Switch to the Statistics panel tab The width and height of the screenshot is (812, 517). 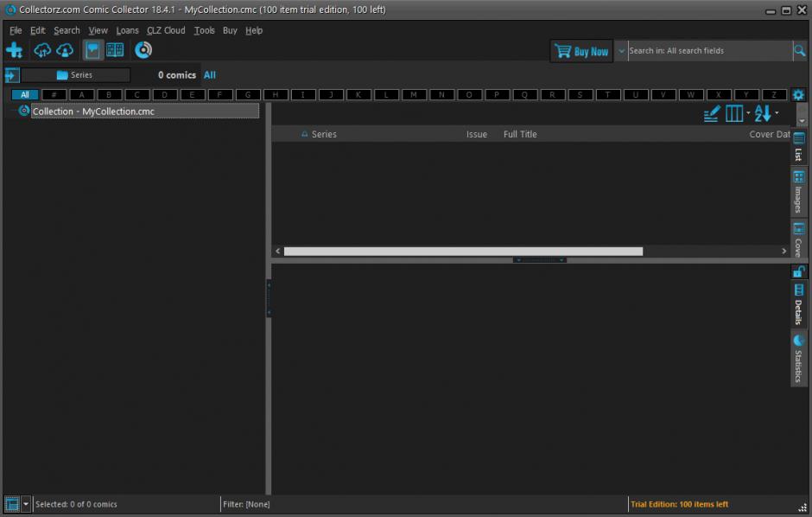pos(798,359)
